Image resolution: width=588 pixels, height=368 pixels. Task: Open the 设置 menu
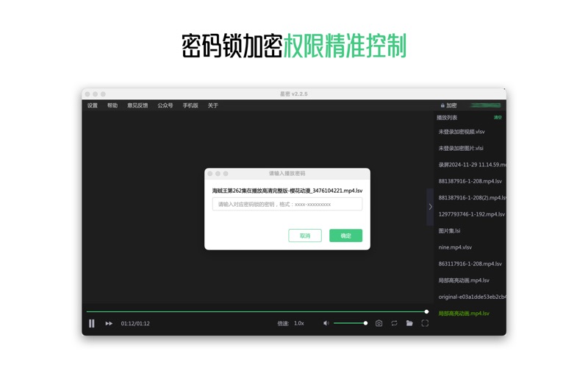click(x=93, y=105)
